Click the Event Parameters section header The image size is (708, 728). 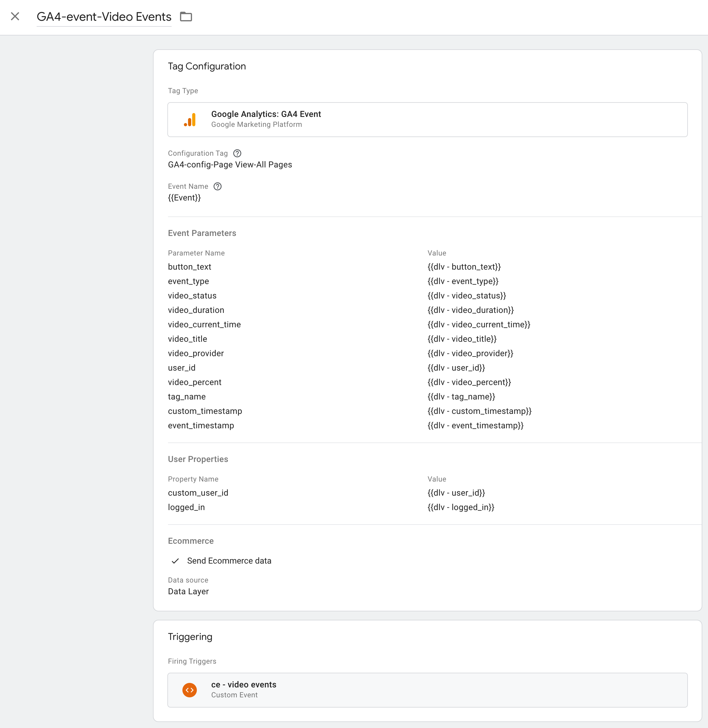[x=202, y=233]
